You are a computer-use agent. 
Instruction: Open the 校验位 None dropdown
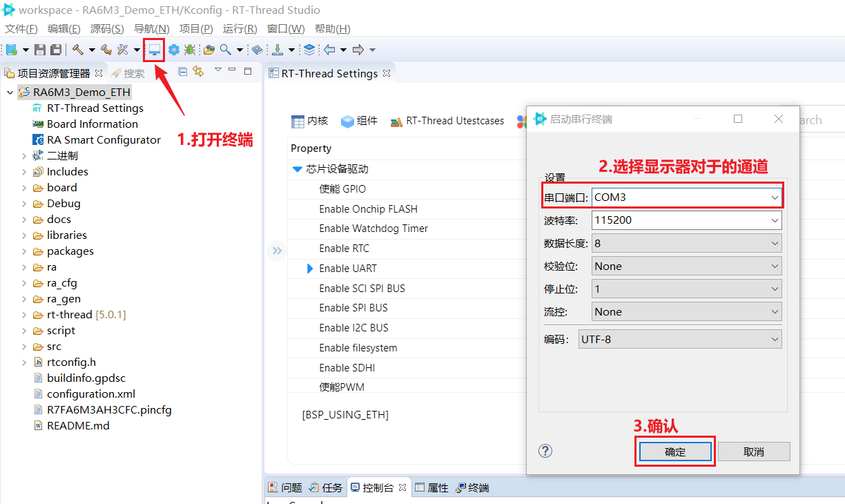coord(775,266)
